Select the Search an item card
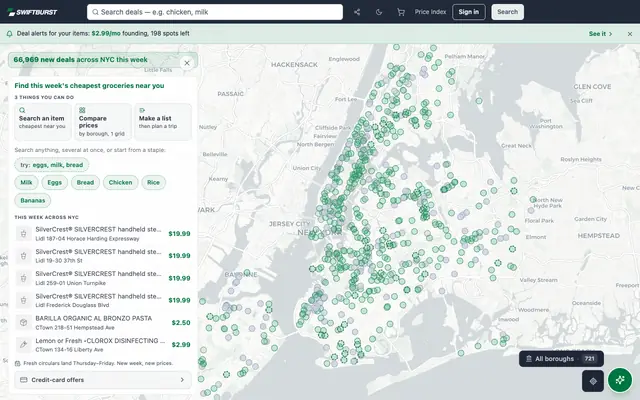Image resolution: width=640 pixels, height=400 pixels. (x=43, y=122)
